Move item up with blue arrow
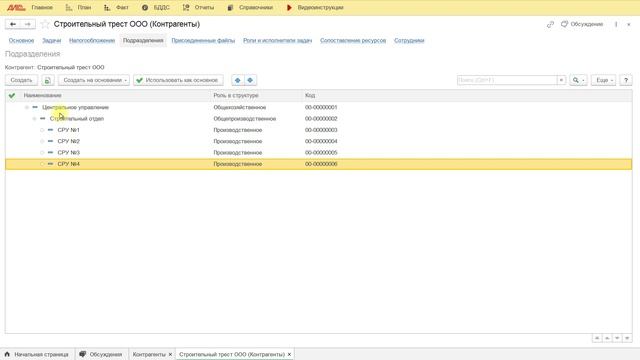 (238, 80)
